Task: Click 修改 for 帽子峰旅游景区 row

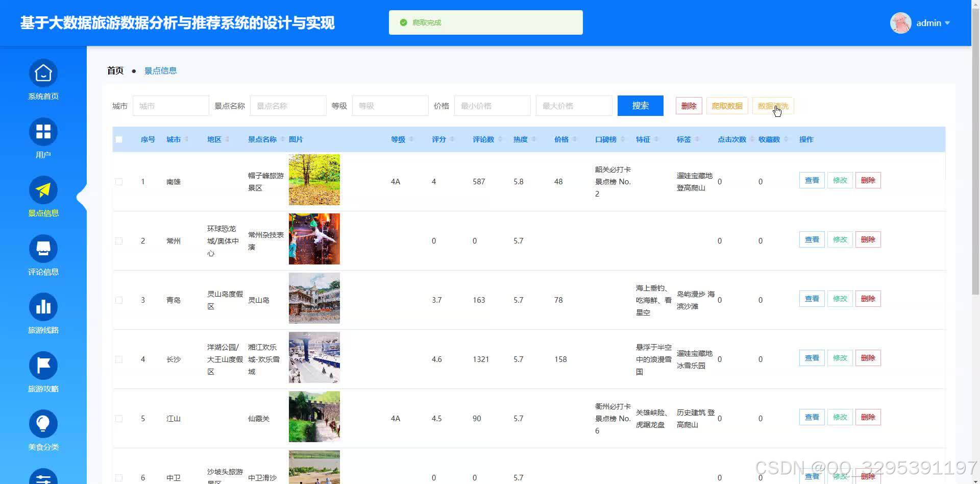Action: tap(840, 180)
